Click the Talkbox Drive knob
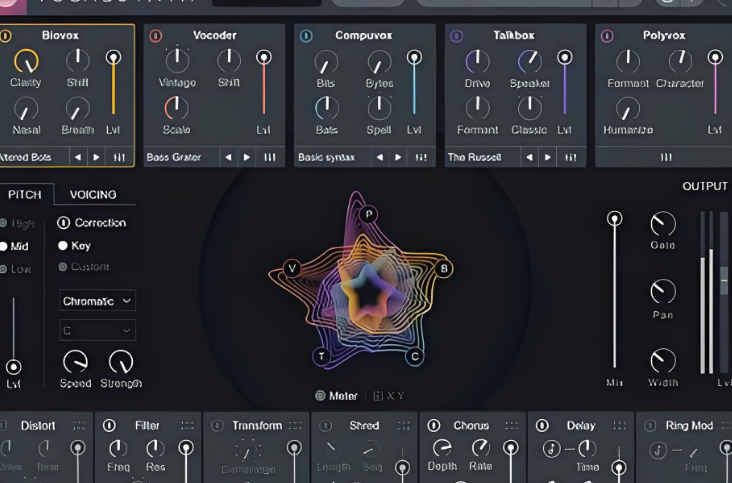 [x=478, y=61]
